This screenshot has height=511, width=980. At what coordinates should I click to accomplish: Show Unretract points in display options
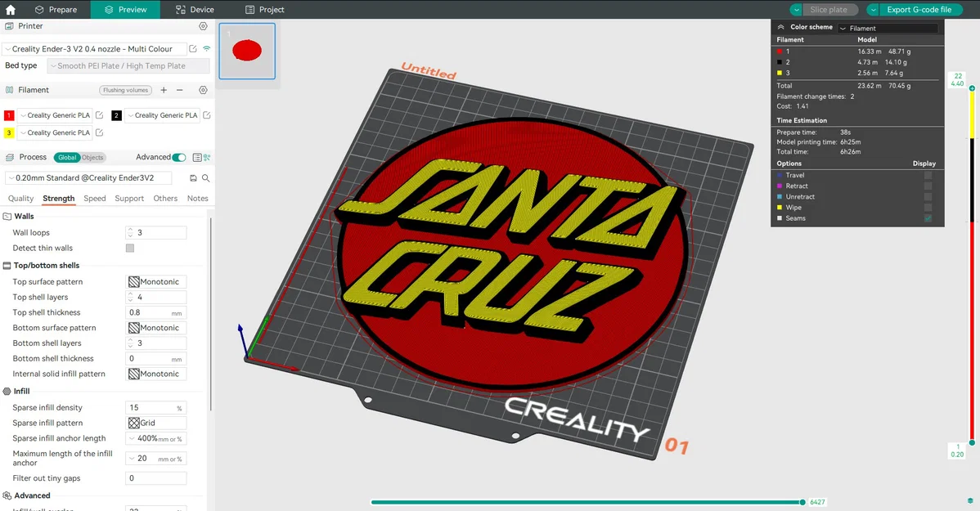[x=928, y=197]
